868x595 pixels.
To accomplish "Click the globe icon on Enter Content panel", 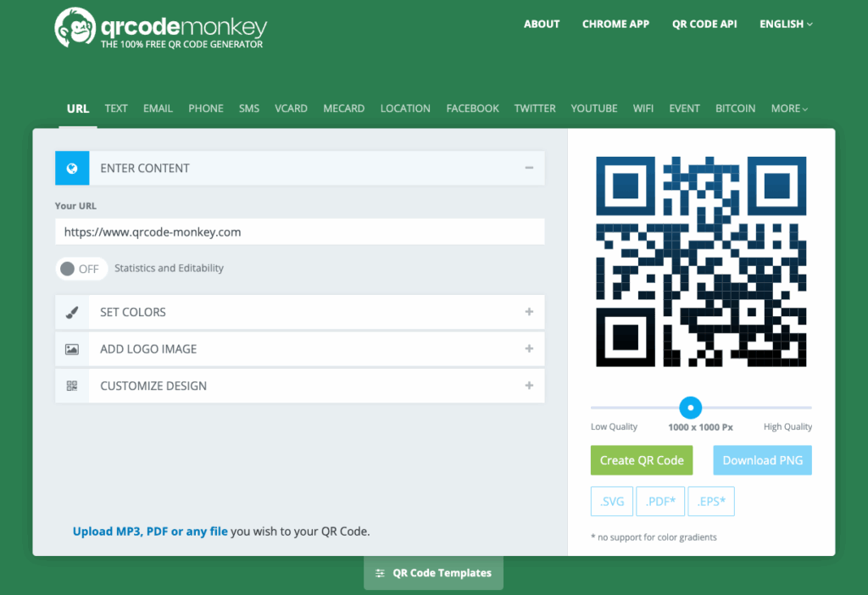I will (72, 168).
